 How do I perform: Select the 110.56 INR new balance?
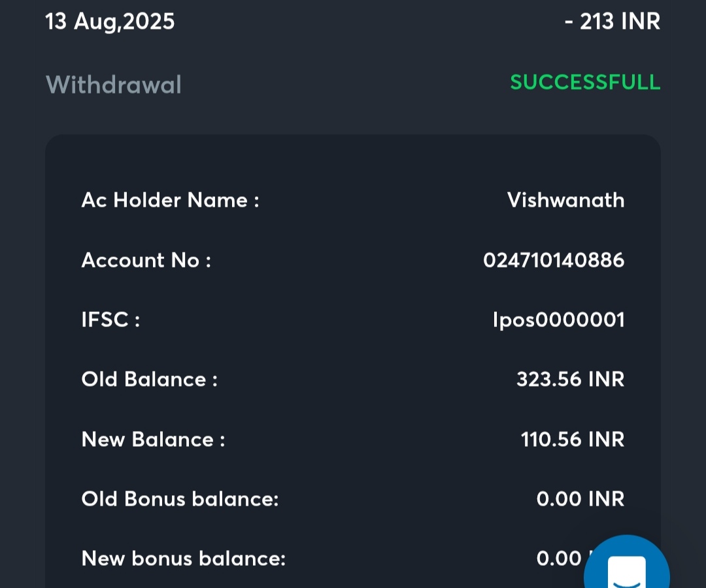(x=573, y=440)
